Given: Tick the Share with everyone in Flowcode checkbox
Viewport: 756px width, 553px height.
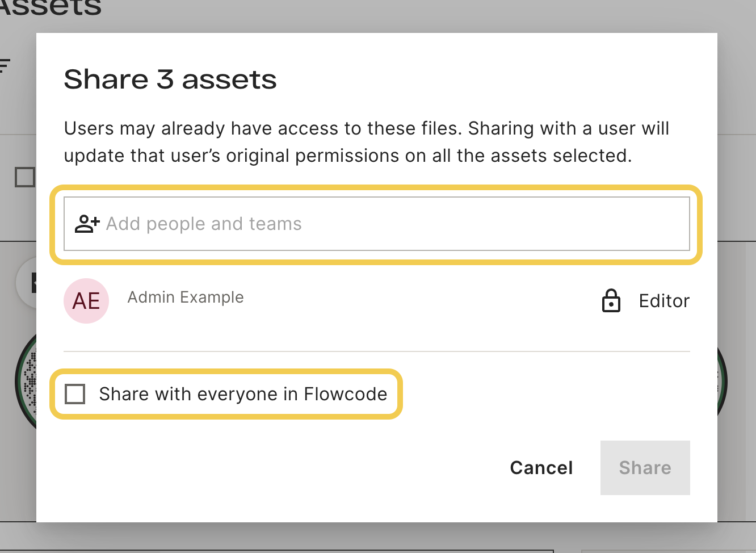Looking at the screenshot, I should 75,393.
